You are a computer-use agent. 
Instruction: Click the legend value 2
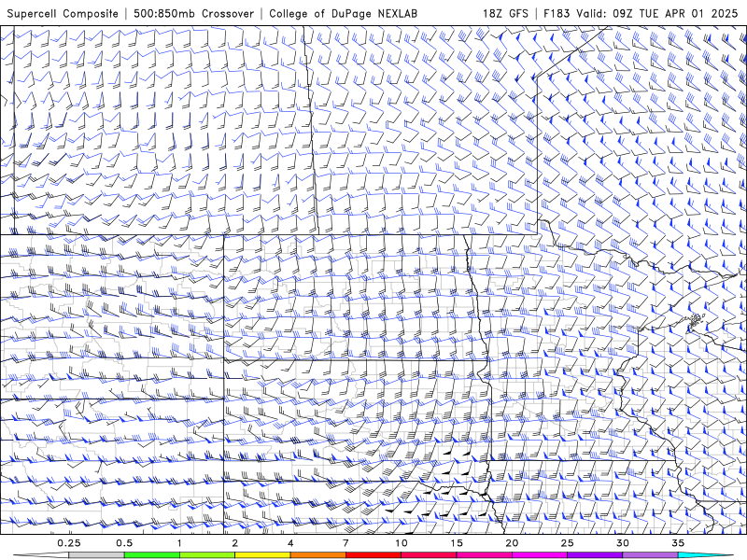click(x=235, y=543)
